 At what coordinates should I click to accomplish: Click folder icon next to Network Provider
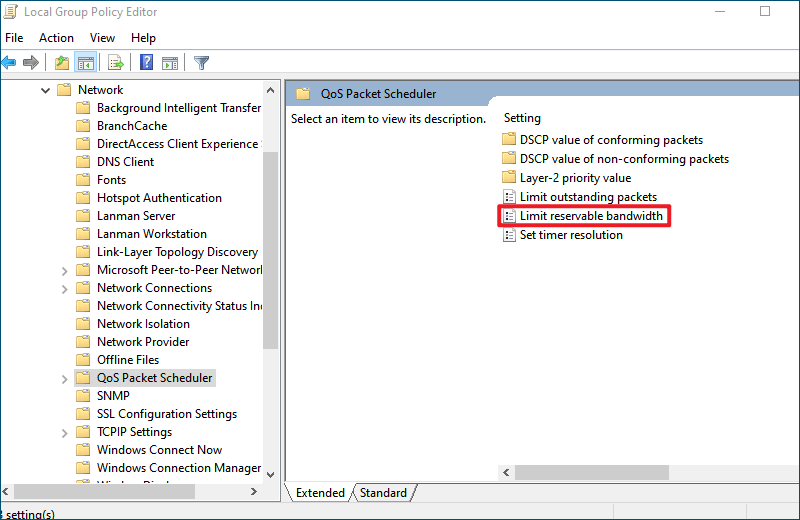tap(83, 342)
